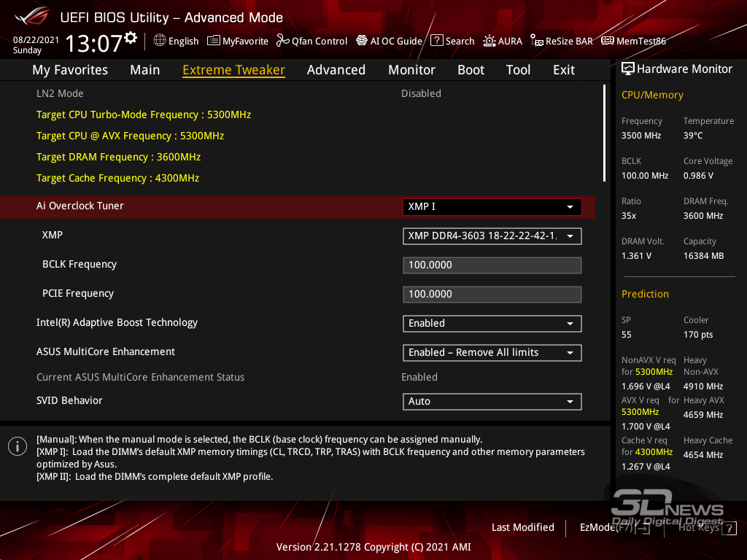Open the Ai Overclock Tuner dropdown
Screen dimensions: 747x560
click(x=492, y=206)
